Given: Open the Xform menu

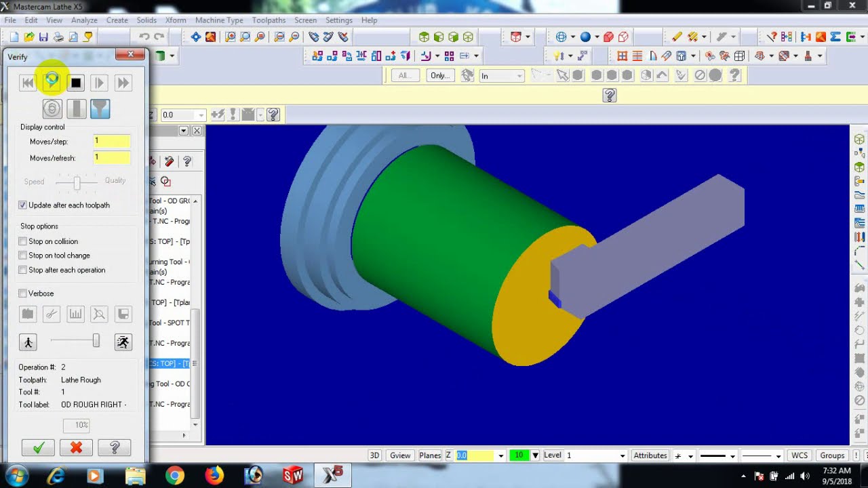Looking at the screenshot, I should tap(176, 20).
